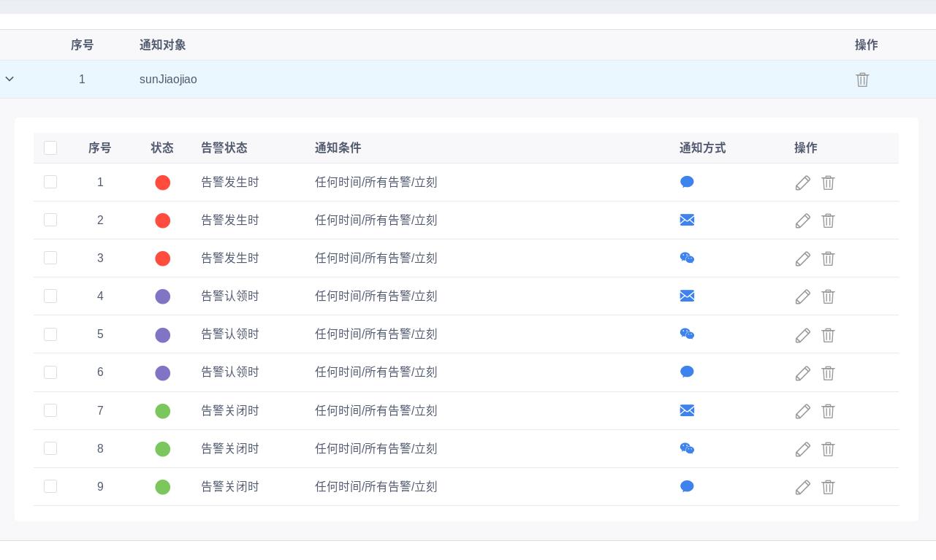Delete rule number 3

tap(828, 258)
